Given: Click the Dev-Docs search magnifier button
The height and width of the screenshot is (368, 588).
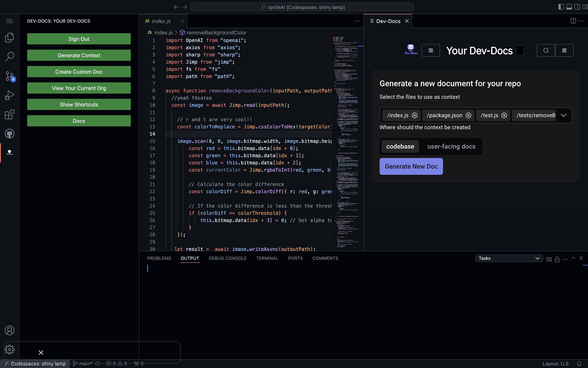Looking at the screenshot, I should pos(546,50).
